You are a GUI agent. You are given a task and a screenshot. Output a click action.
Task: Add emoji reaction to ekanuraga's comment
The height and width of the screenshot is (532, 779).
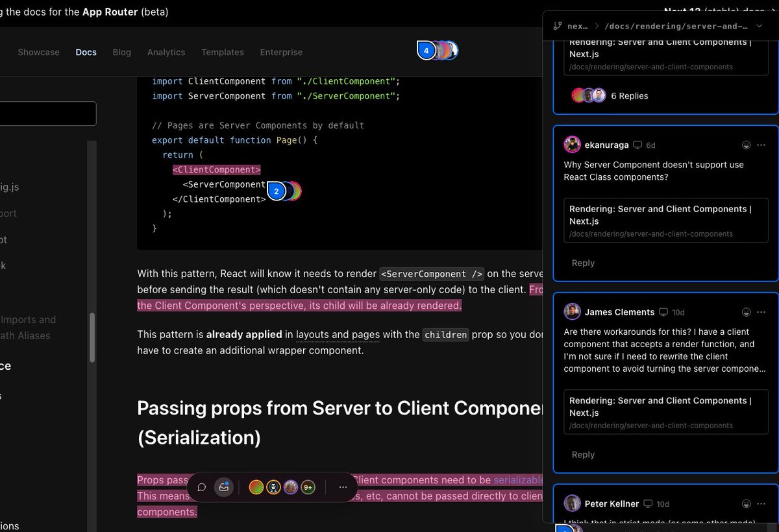click(746, 145)
